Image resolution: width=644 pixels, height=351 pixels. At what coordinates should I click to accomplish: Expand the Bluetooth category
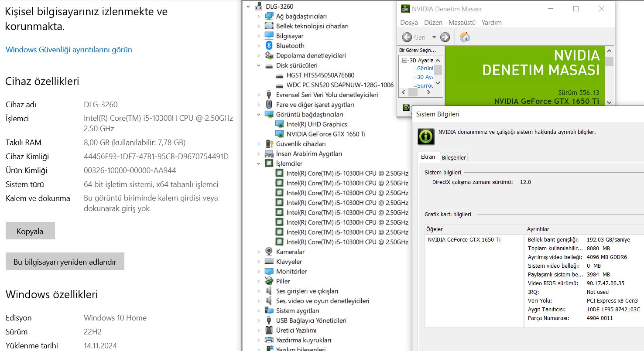(x=258, y=46)
